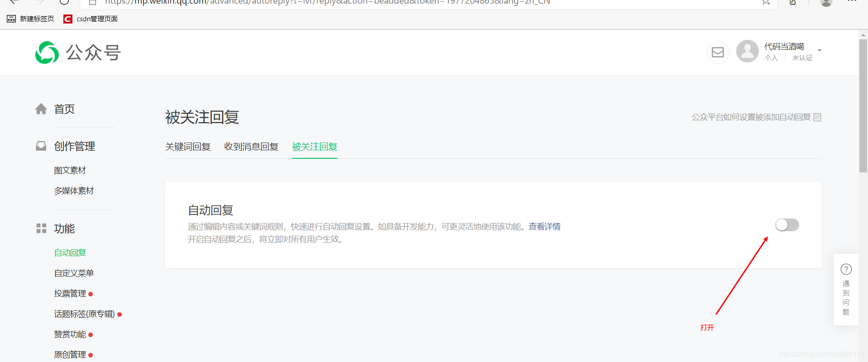Open 公众平台如何设置被添加自动回复 help link
868x362 pixels.
point(751,117)
